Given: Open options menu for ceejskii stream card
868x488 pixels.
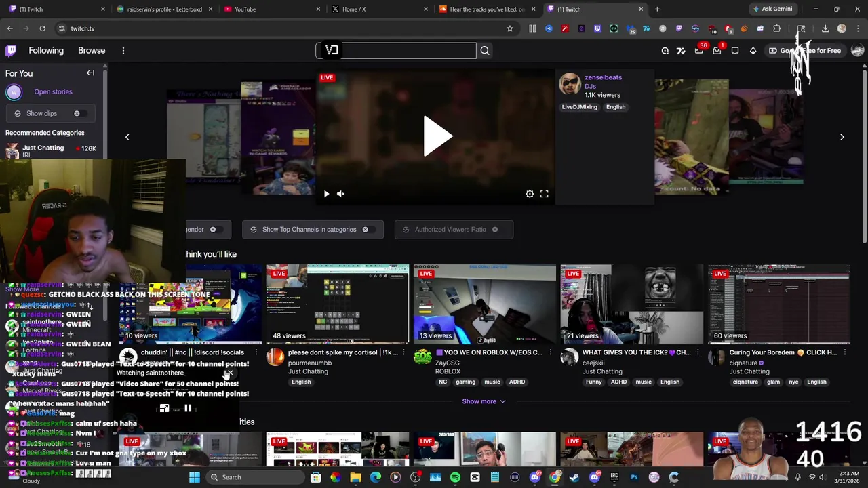Looking at the screenshot, I should coord(698,352).
